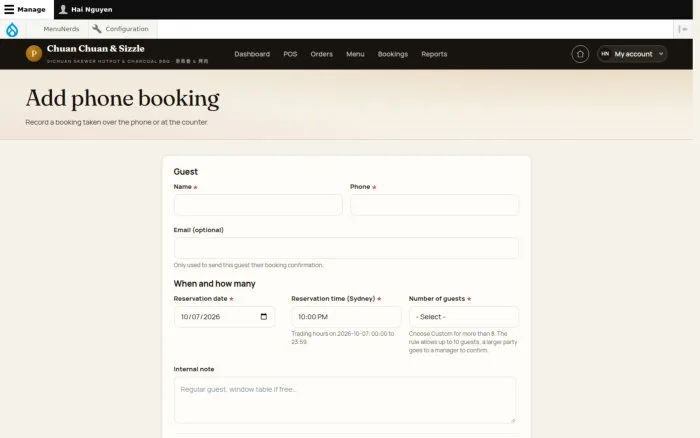Go to Dashboard nav item
The width and height of the screenshot is (700, 438).
pyautogui.click(x=252, y=54)
